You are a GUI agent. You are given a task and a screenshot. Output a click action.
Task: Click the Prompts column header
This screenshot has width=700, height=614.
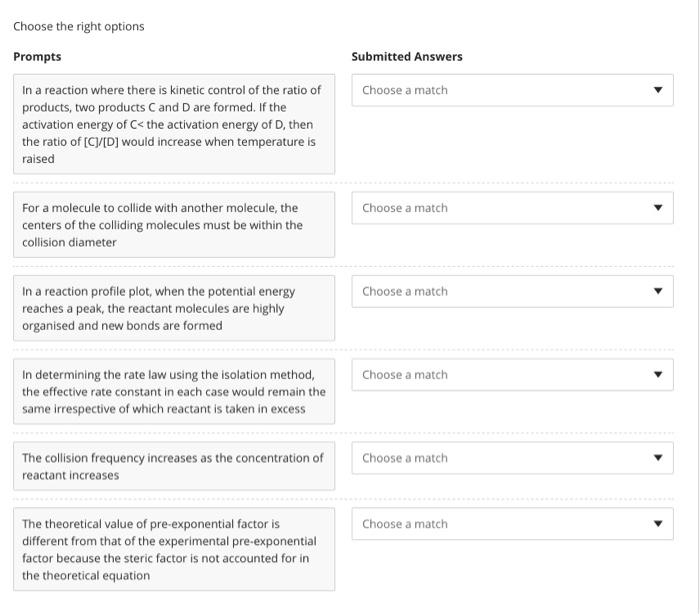pyautogui.click(x=37, y=57)
